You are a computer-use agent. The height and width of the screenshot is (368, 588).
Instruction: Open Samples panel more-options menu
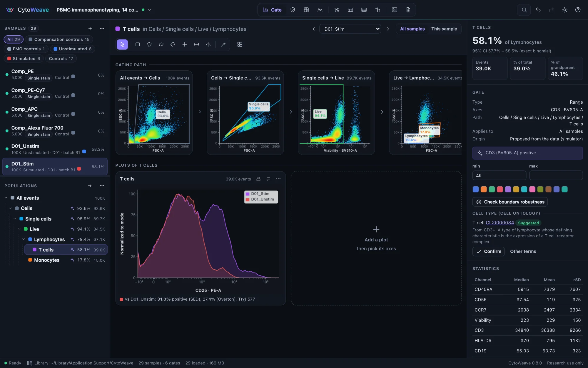[102, 29]
